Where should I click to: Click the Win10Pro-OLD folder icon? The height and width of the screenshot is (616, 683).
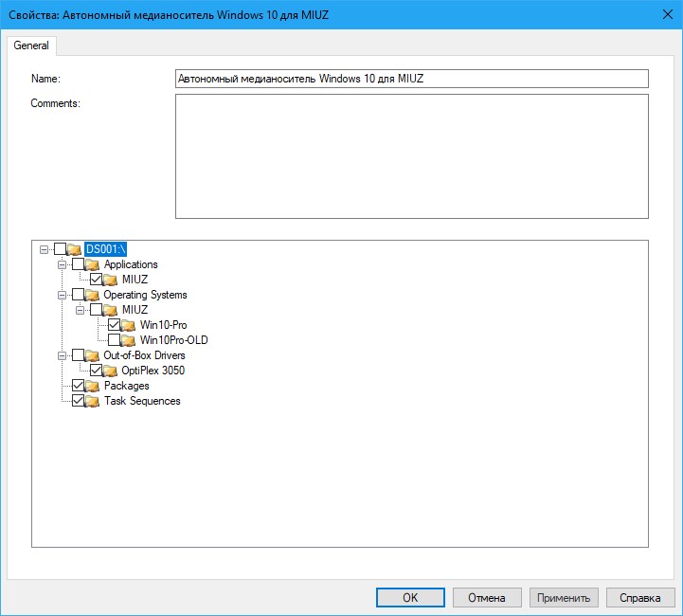tap(129, 340)
